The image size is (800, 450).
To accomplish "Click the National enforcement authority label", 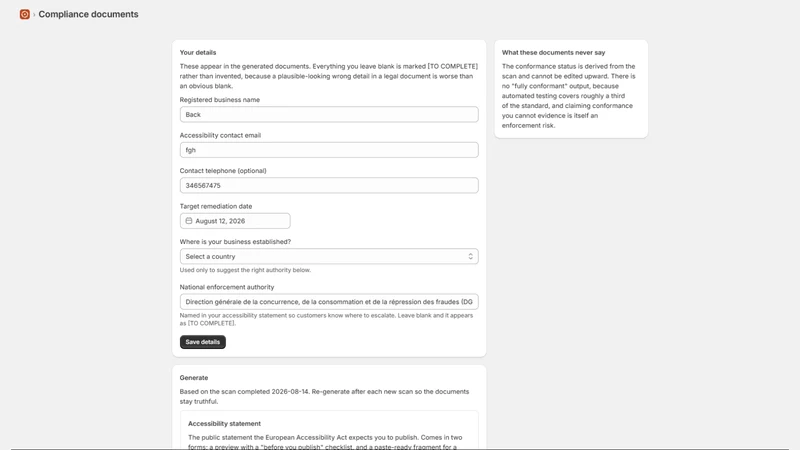I will 227,287.
